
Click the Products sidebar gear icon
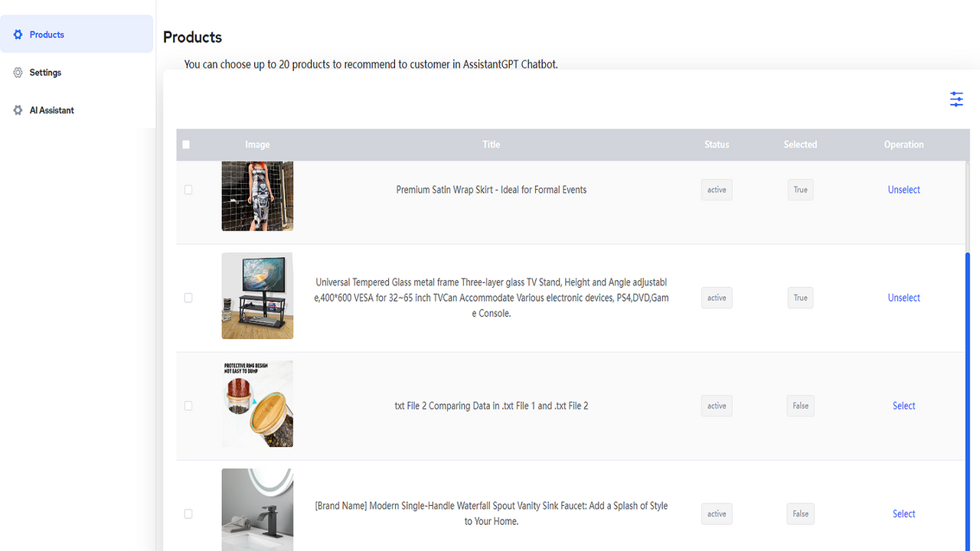point(16,34)
